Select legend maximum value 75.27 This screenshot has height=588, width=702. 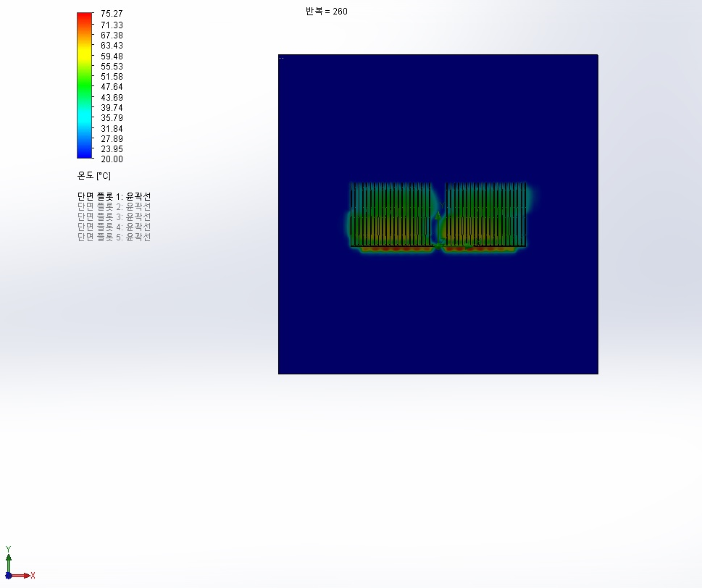pos(112,14)
